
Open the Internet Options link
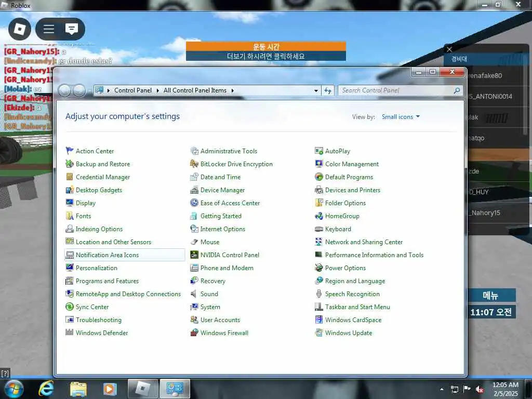click(222, 229)
